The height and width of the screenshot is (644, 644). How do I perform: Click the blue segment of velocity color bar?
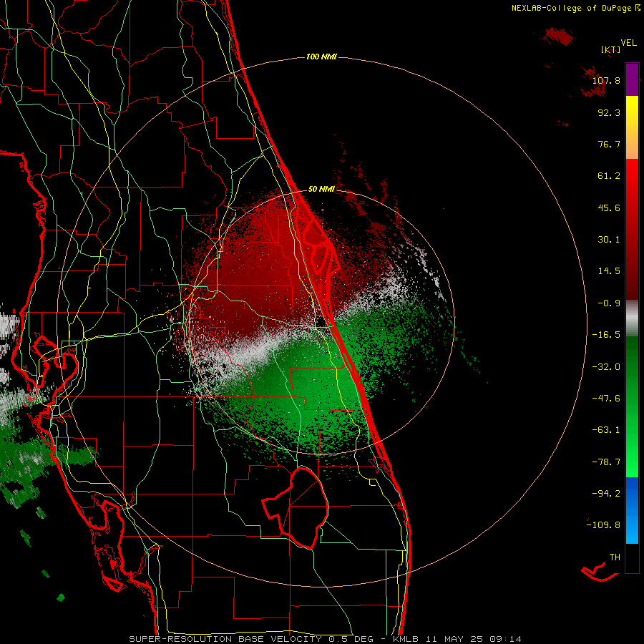click(x=632, y=510)
